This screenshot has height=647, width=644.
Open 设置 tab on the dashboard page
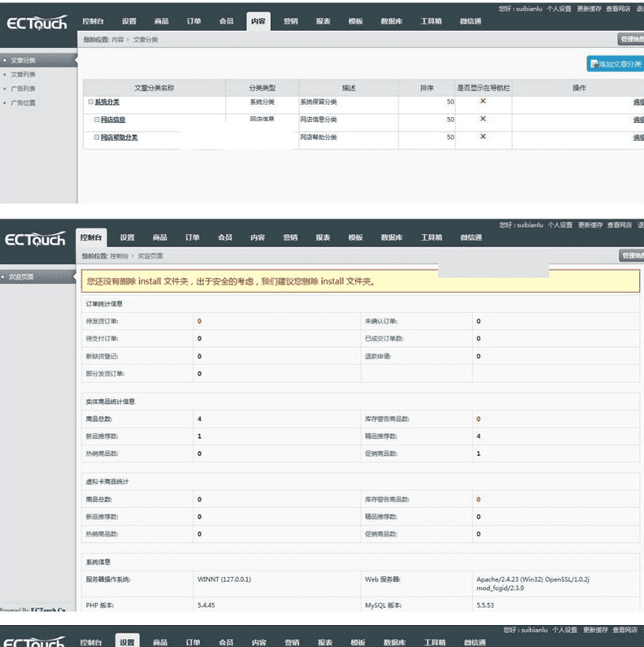tap(127, 237)
